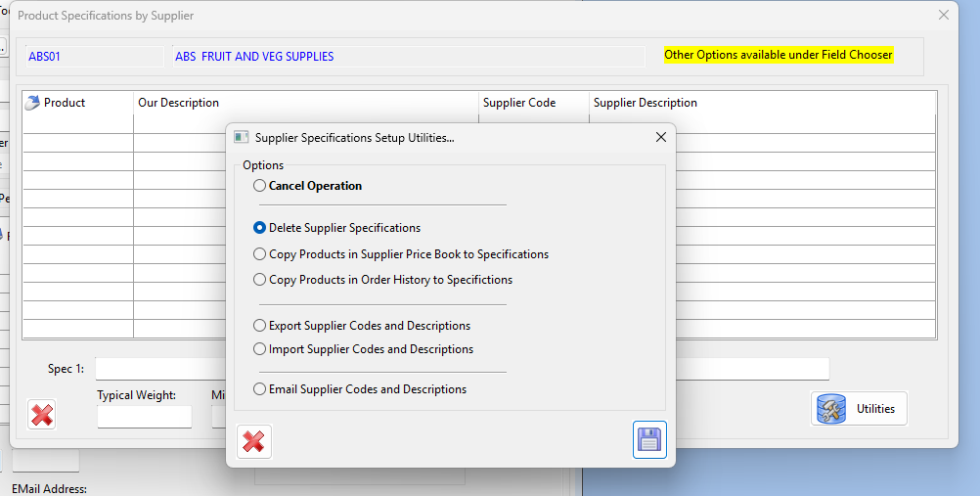980x496 pixels.
Task: Click the arrow icon in Product column header
Action: [x=32, y=103]
